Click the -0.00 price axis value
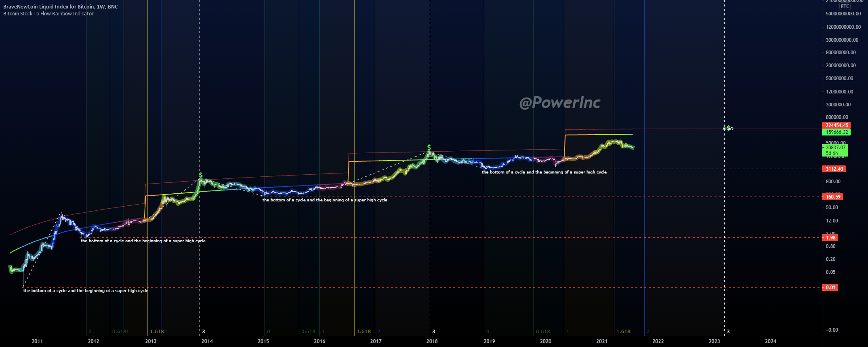The width and height of the screenshot is (868, 347). 832,330
